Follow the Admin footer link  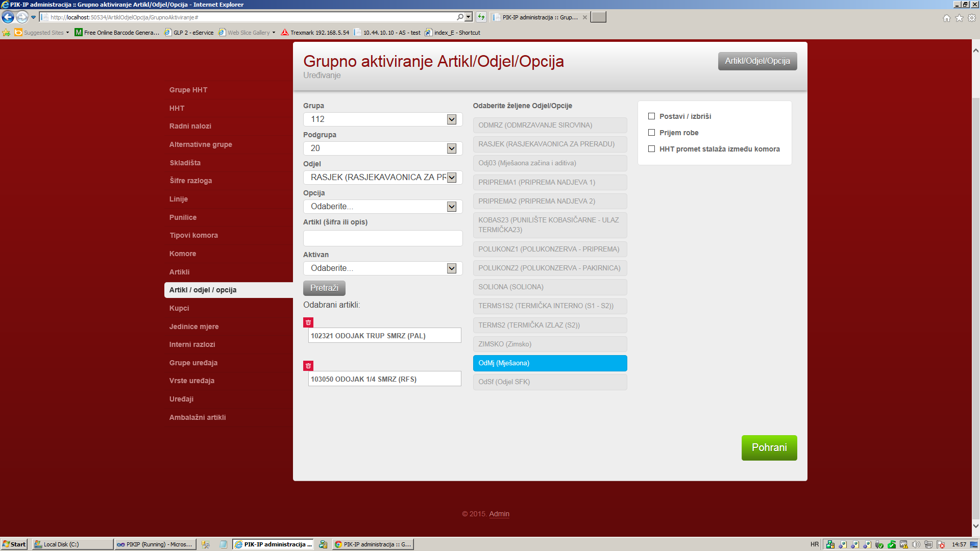pyautogui.click(x=499, y=514)
